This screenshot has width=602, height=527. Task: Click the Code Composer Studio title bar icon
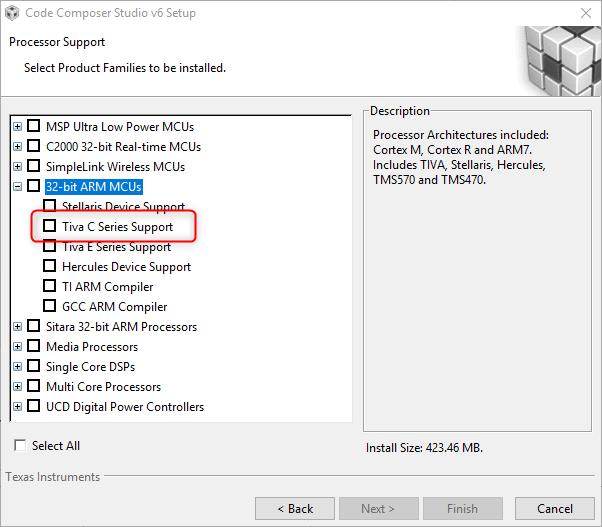[x=12, y=13]
